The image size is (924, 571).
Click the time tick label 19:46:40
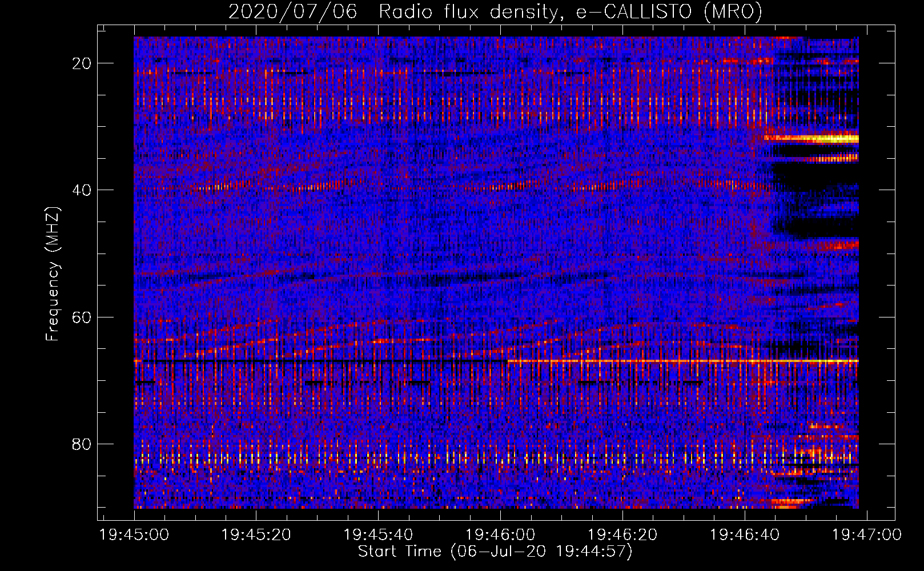[x=745, y=535]
